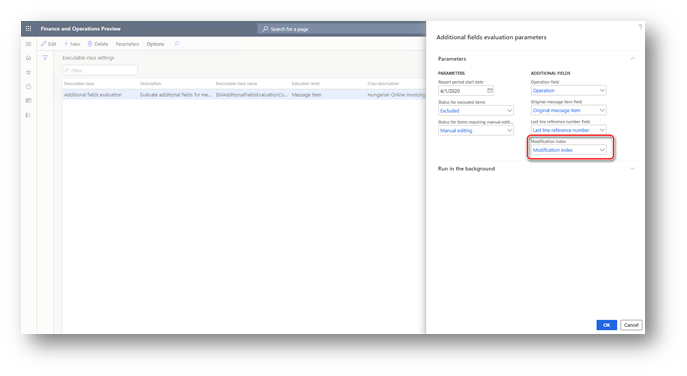Open the app launcher waffle icon
This screenshot has width=687, height=376.
[x=28, y=28]
